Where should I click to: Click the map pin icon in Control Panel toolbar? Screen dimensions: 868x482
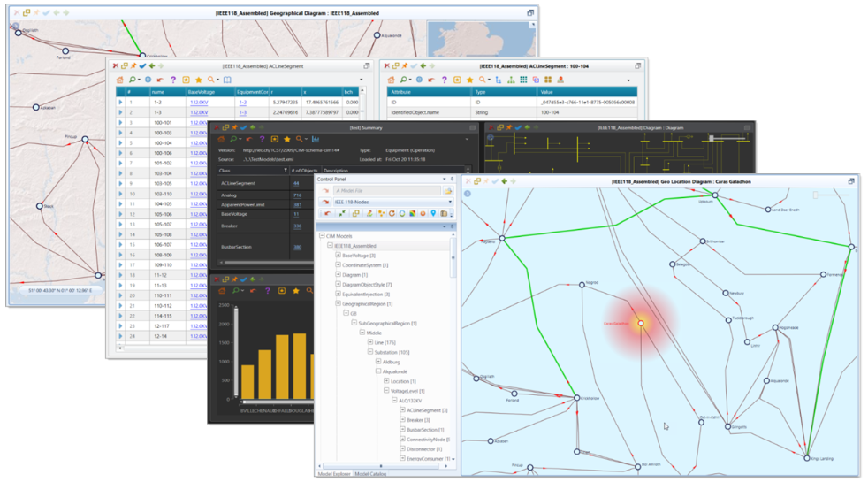(433, 213)
